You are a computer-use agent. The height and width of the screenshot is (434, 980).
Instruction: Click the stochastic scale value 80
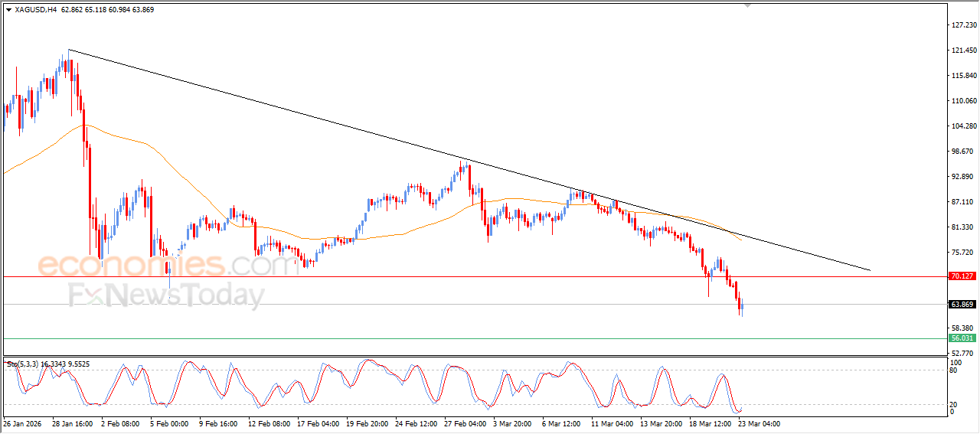pos(953,370)
